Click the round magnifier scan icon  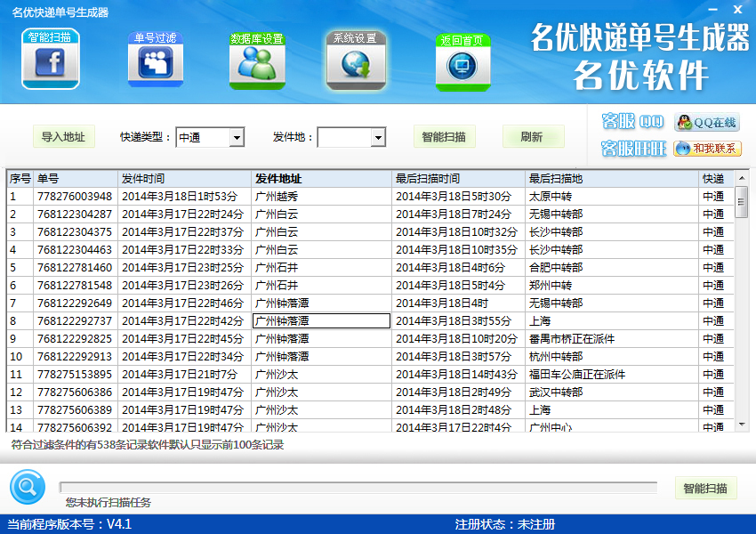(28, 487)
